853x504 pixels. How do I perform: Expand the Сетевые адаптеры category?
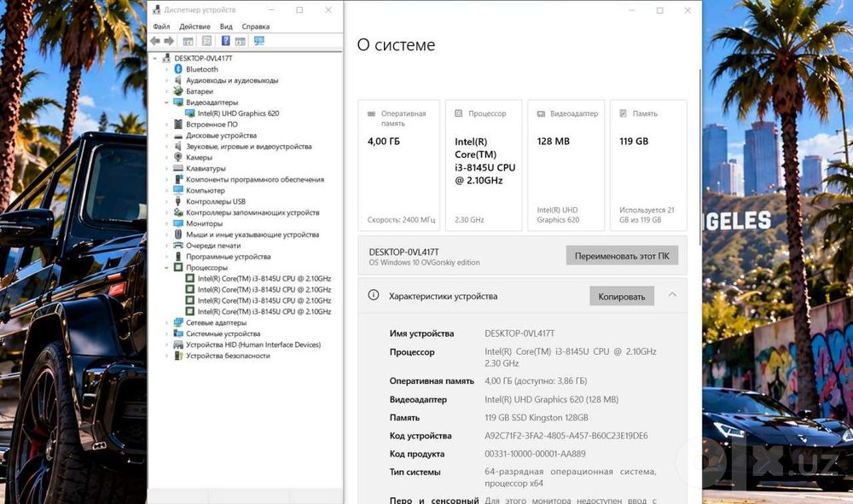pos(166,322)
